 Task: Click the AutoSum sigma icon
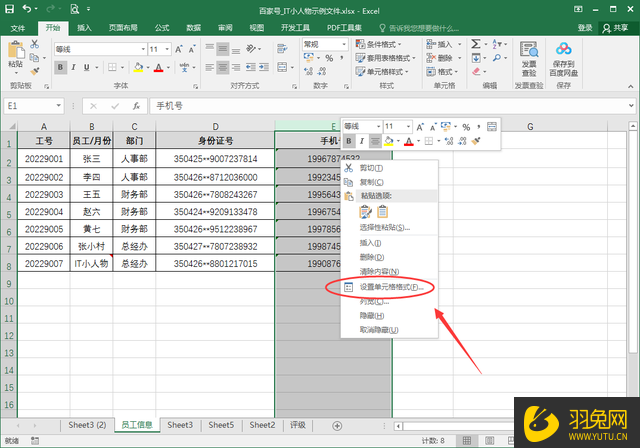pos(476,44)
